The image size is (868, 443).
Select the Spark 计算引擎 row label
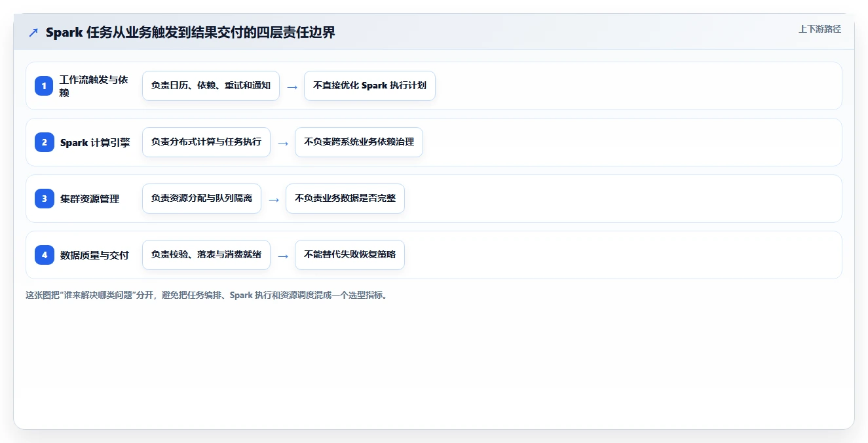[x=95, y=142]
